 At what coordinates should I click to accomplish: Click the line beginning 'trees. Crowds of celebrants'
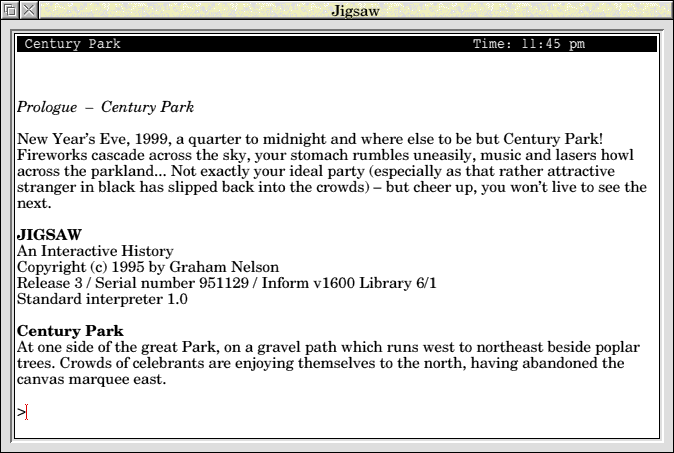tap(321, 363)
